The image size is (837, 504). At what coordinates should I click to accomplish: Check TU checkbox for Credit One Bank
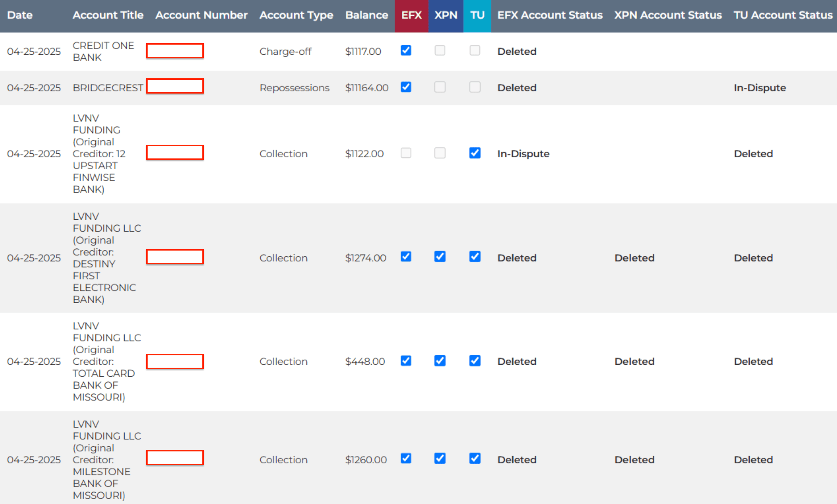pos(475,50)
